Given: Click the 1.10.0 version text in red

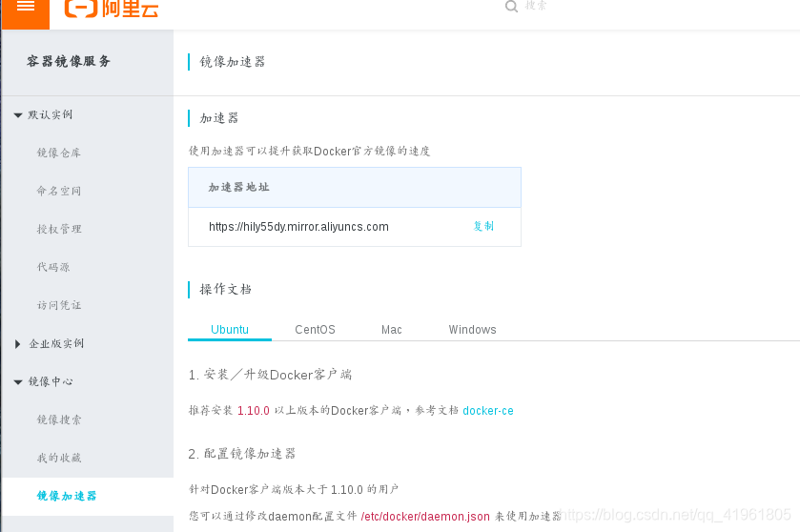Looking at the screenshot, I should 253,411.
